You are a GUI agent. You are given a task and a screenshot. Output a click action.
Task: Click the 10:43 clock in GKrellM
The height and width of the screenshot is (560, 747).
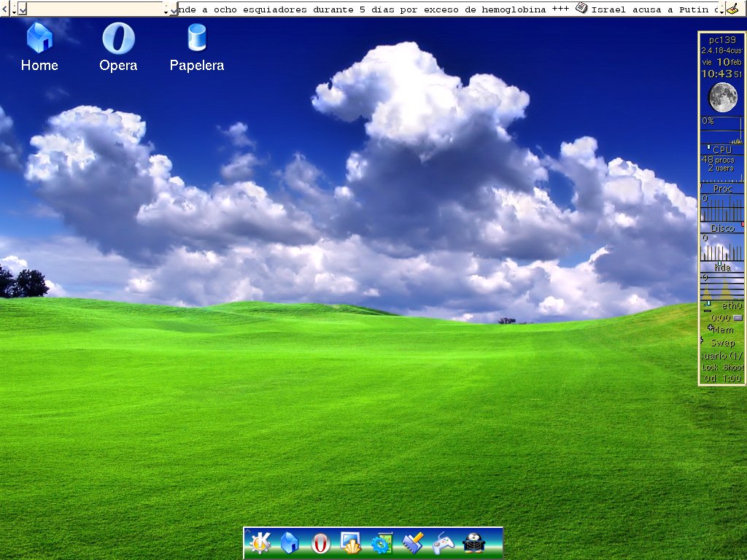[x=716, y=74]
